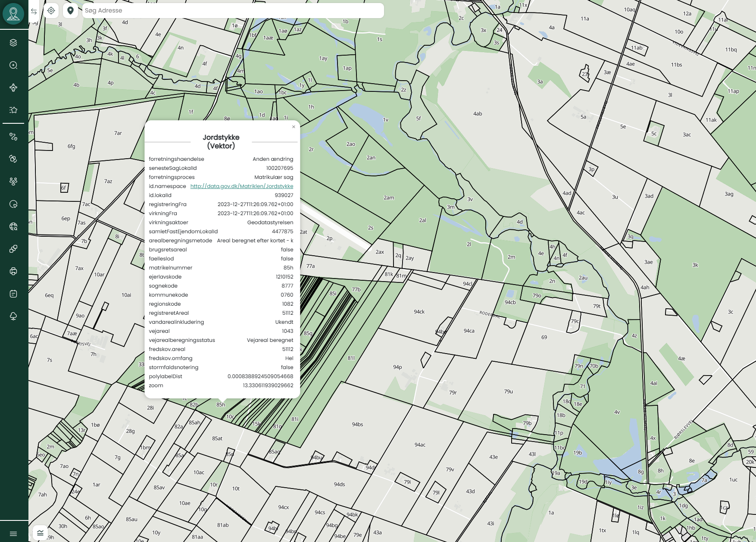Click the printer icon in sidebar

click(x=13, y=271)
